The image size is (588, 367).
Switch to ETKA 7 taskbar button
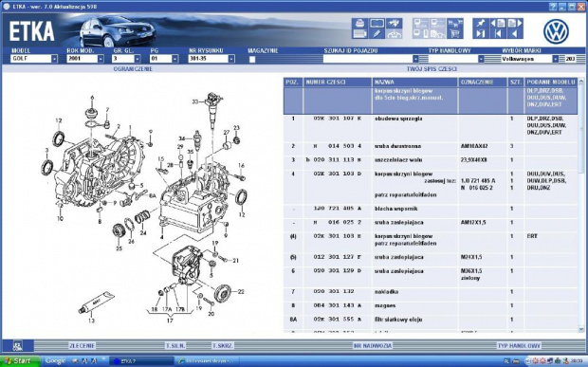pos(141,361)
